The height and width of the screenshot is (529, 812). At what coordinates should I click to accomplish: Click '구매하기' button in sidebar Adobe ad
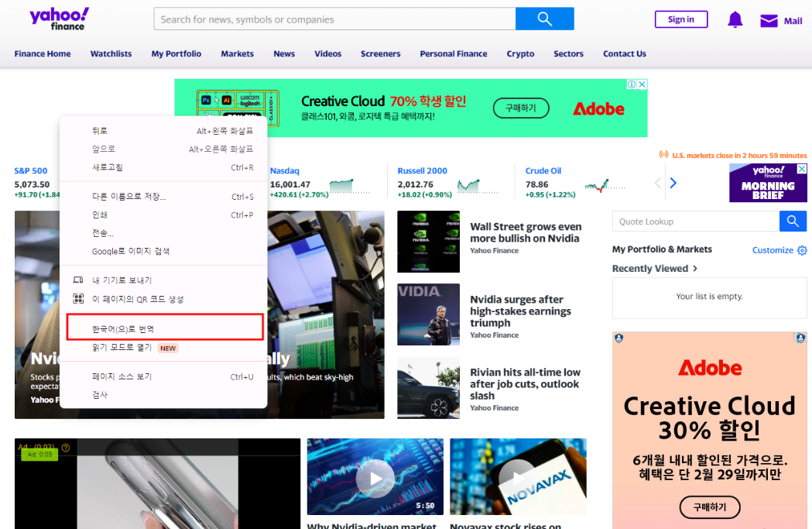710,507
